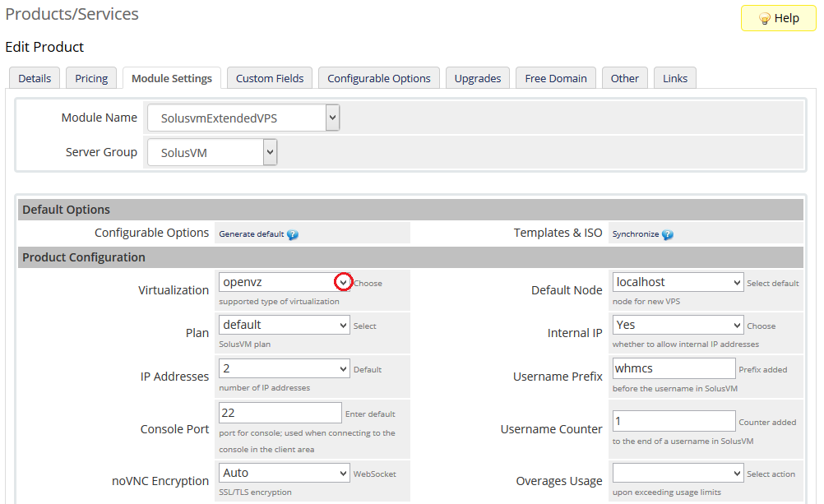Expand the Server Group dropdown
This screenshot has height=504, width=824.
[212, 152]
